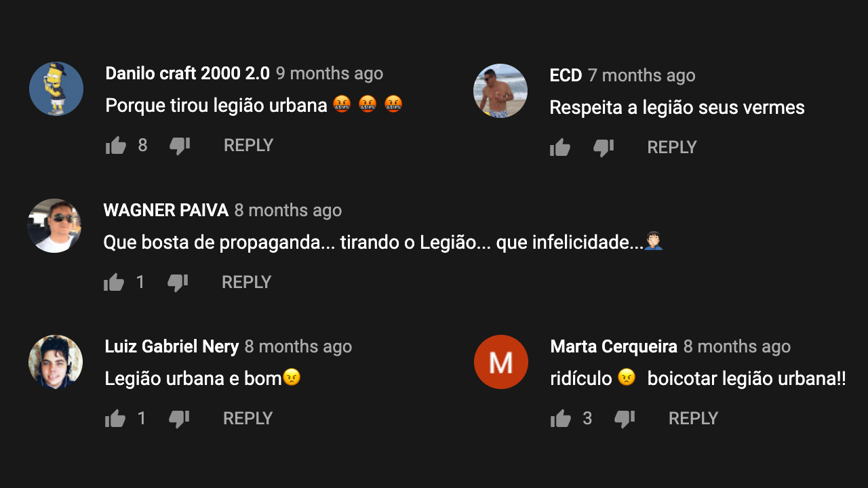This screenshot has height=488, width=868.
Task: Open Danilo craft 2000 2.0's Bart avatar
Action: [56, 89]
